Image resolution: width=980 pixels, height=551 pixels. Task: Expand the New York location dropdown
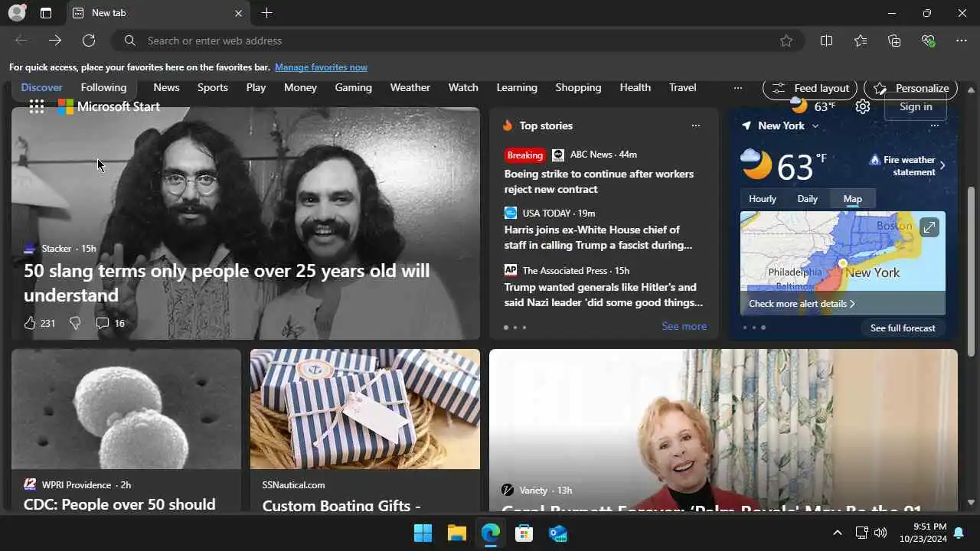[815, 126]
